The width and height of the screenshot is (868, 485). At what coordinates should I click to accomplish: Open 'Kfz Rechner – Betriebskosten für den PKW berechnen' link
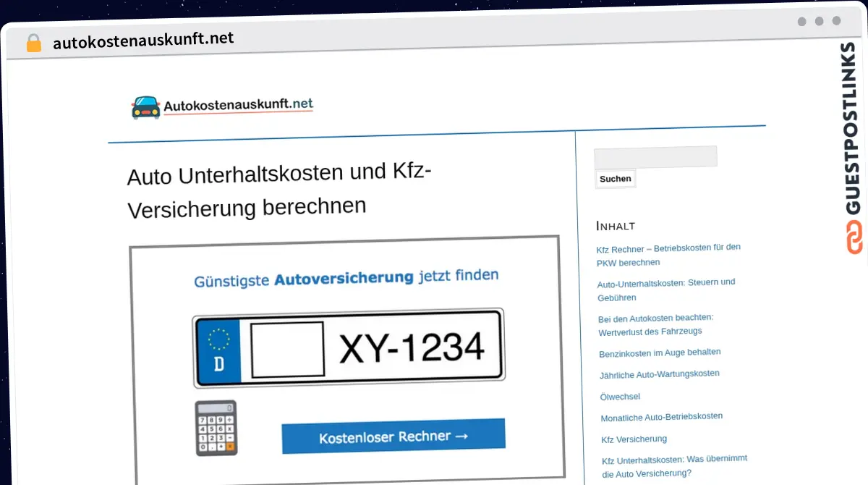[x=668, y=255]
